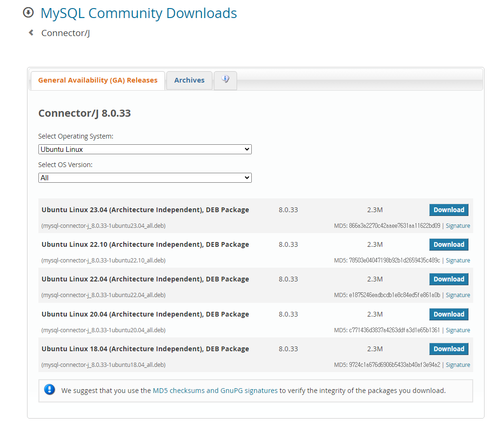
Task: Click filename mysql-connector-j_8.0.33-1ubuntu22.10_all.deb
Action: click(103, 261)
